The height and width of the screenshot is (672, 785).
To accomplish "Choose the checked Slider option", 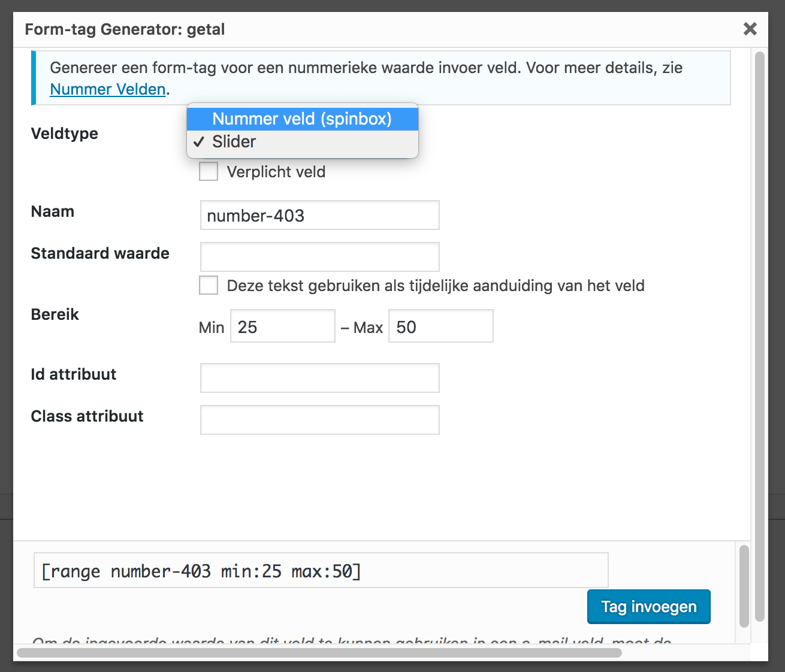I will (234, 142).
